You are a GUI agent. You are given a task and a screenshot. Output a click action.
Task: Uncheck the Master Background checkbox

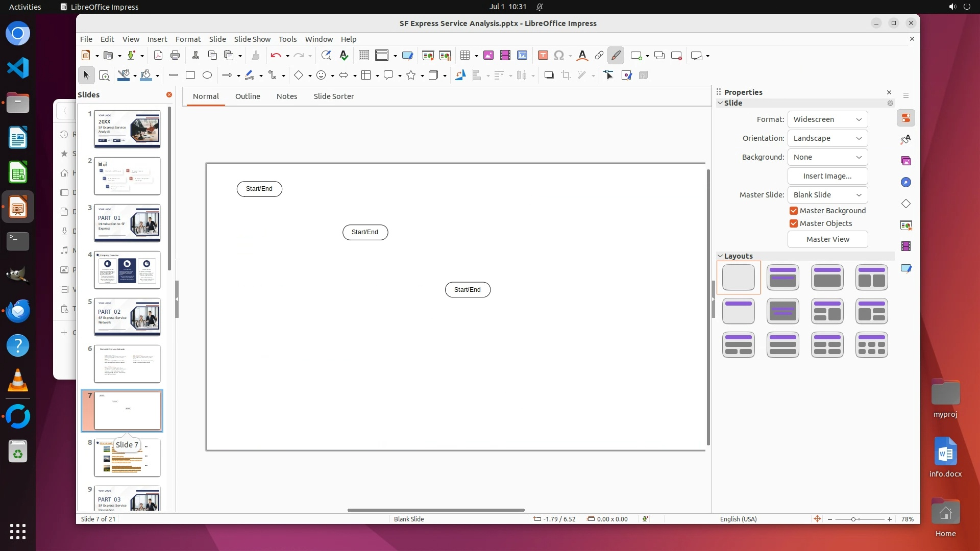(x=794, y=211)
